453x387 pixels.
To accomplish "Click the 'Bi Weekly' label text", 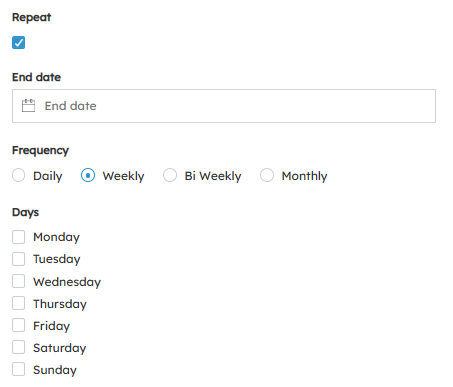I will [x=213, y=176].
